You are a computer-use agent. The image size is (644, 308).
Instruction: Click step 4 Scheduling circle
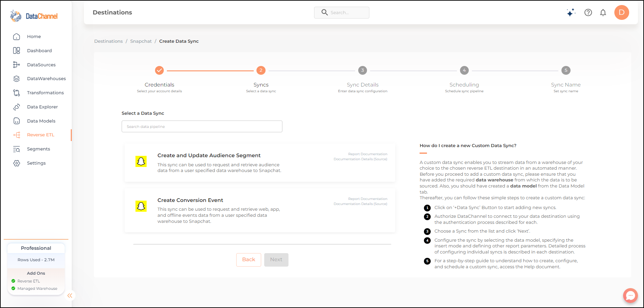click(464, 70)
